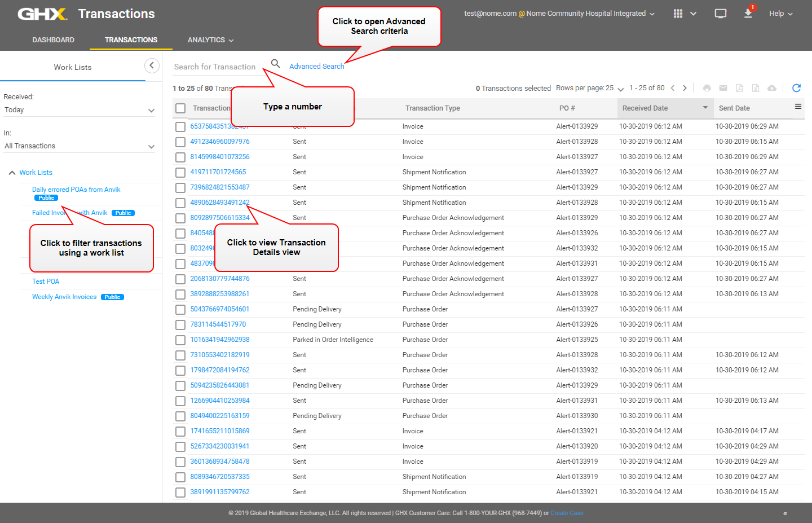Open the downloads icon with notification badge

(x=748, y=14)
